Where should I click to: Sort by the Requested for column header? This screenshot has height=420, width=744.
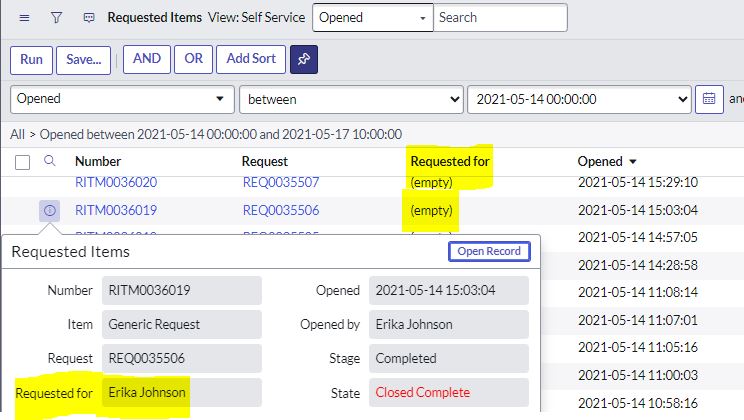tap(450, 161)
